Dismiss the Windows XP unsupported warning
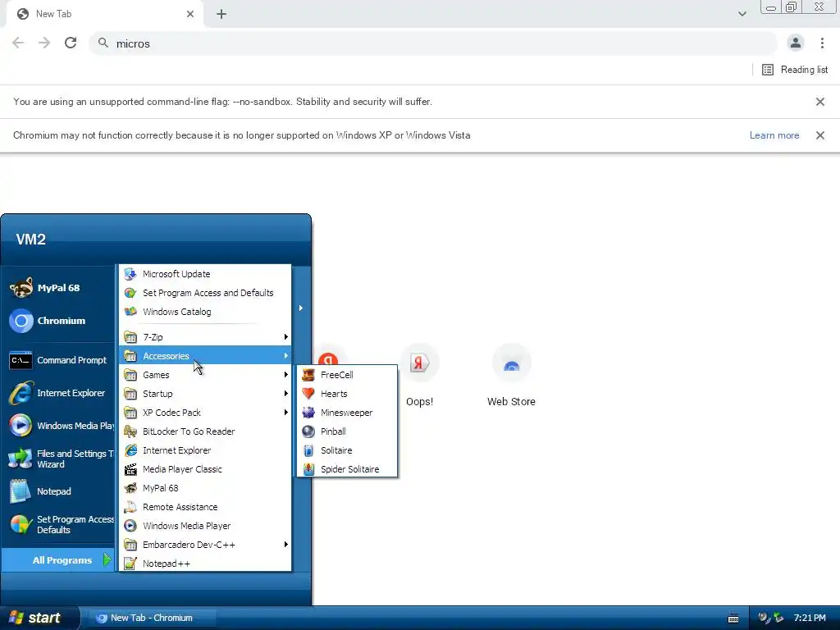Viewport: 840px width, 630px height. (819, 135)
